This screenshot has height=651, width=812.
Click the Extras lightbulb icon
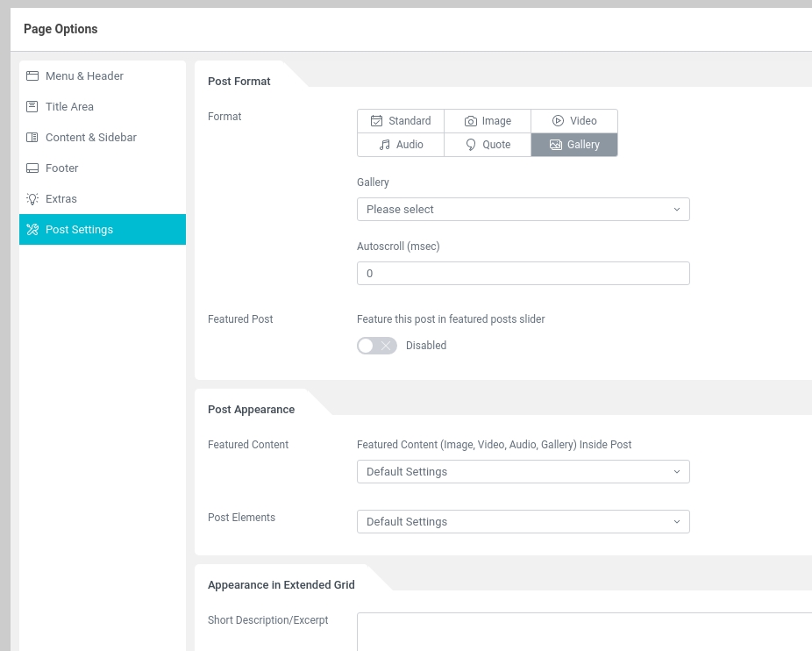pyautogui.click(x=32, y=199)
